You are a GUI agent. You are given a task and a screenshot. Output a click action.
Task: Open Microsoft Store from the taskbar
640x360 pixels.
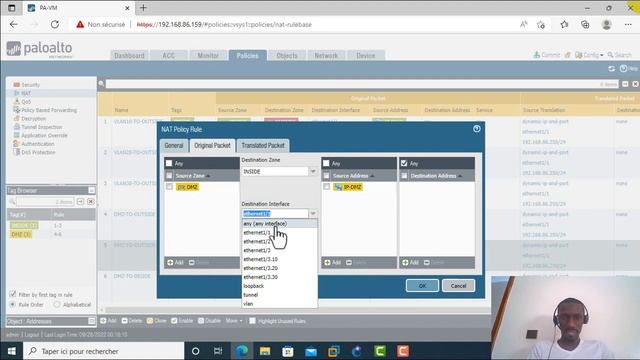288,351
